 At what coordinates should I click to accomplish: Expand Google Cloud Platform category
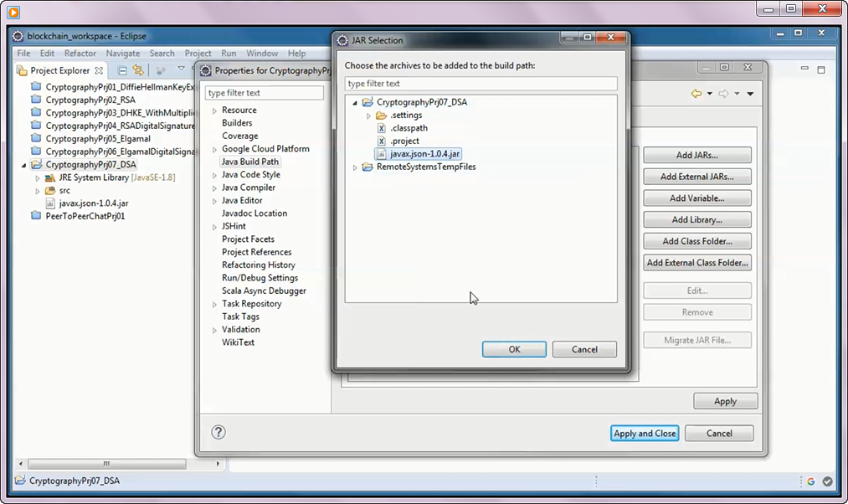[214, 150]
